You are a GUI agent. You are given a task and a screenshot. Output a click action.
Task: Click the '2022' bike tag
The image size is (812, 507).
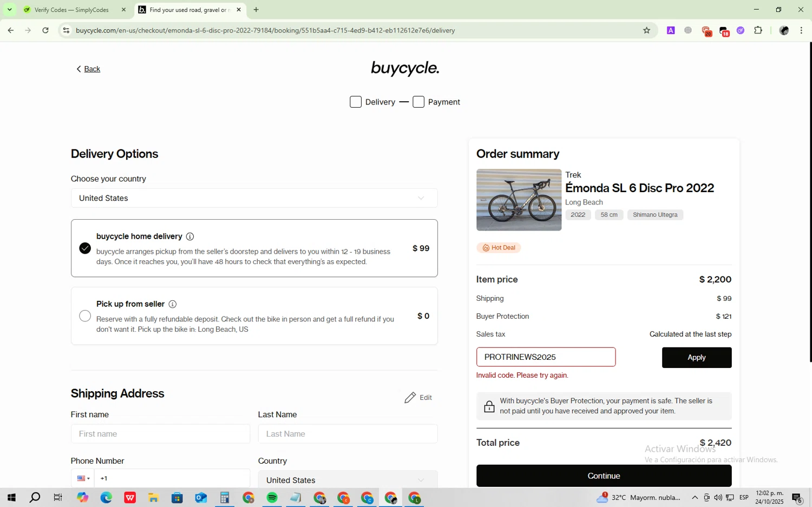578,215
